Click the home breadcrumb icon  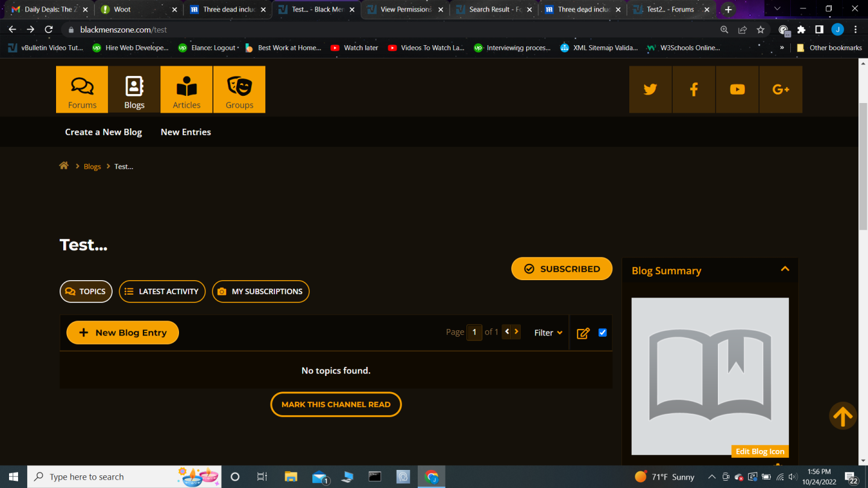[64, 166]
